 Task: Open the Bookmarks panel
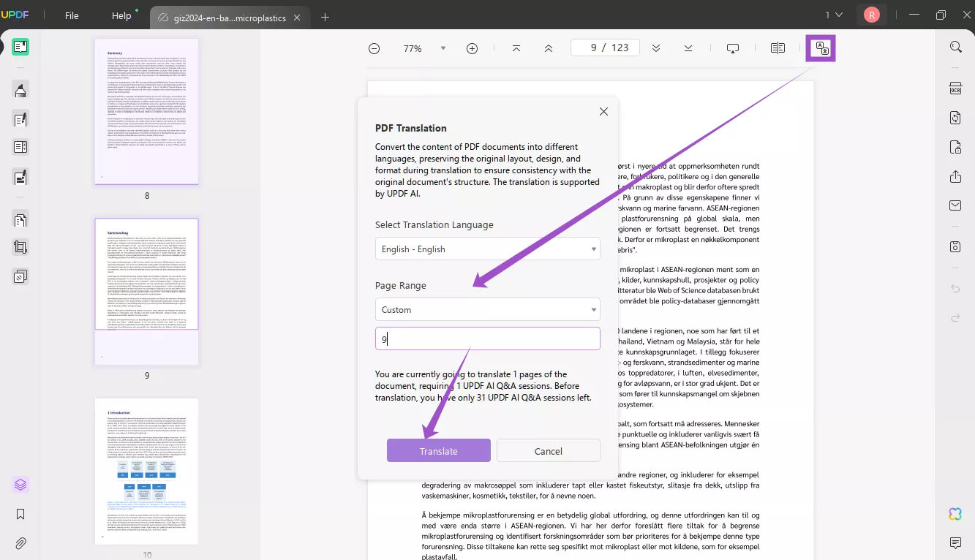pos(20,514)
